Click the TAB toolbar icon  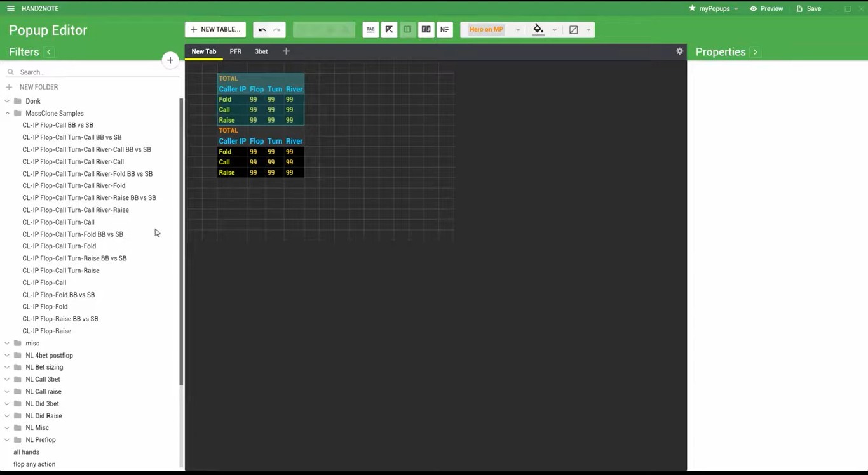point(370,30)
